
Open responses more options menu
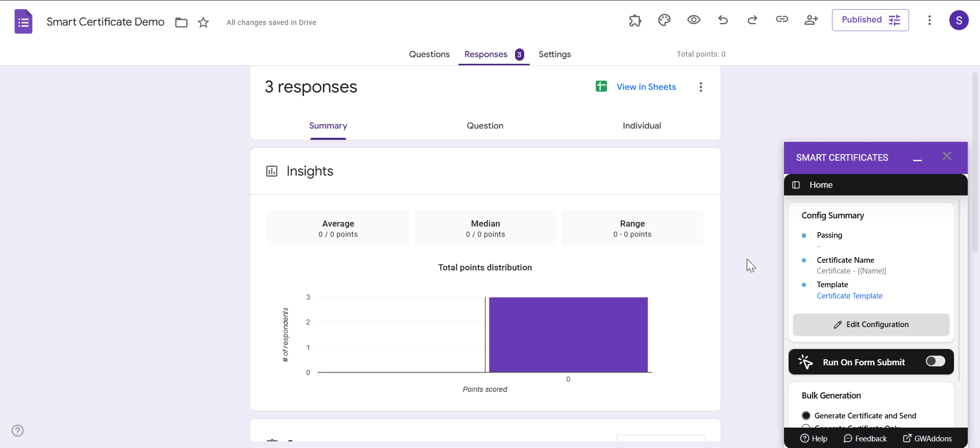click(701, 87)
